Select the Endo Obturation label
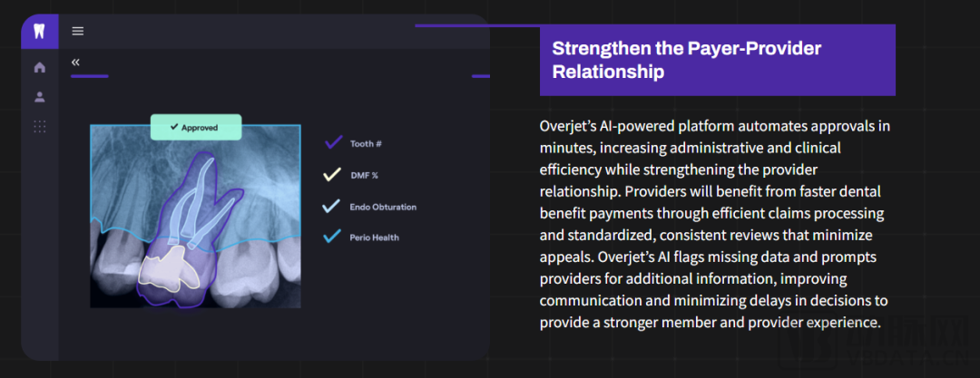This screenshot has width=980, height=378. (383, 208)
